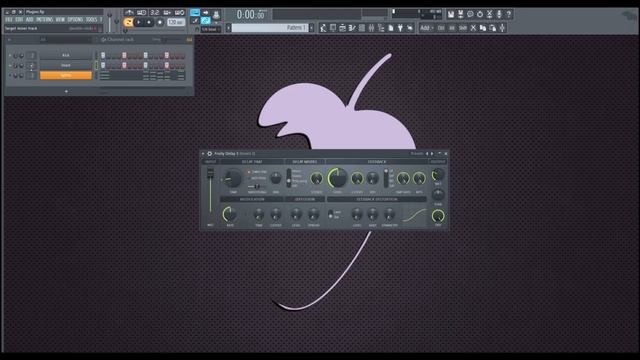Click the mixer faders icon in shortcut toolbar
The width and height of the screenshot is (640, 360).
click(371, 28)
